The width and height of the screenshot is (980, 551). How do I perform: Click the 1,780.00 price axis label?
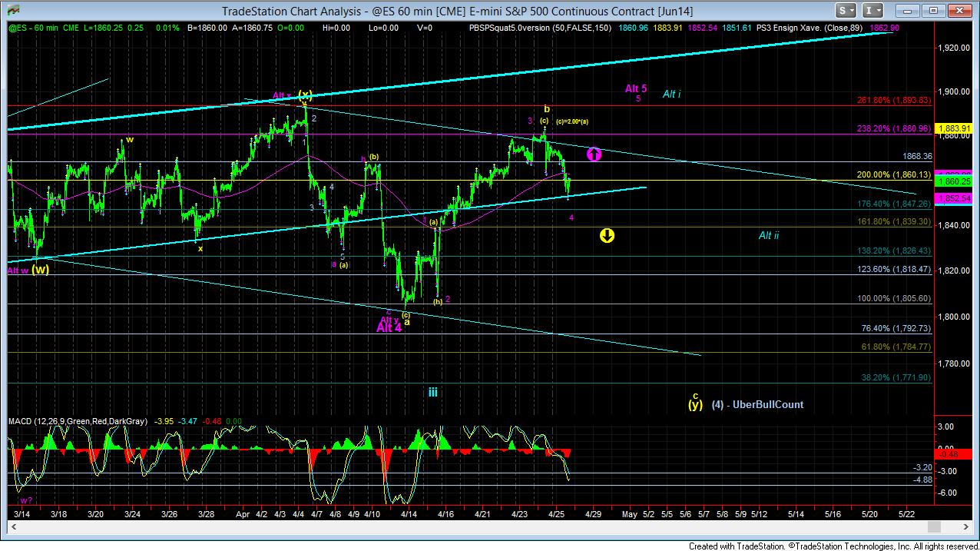(x=952, y=363)
